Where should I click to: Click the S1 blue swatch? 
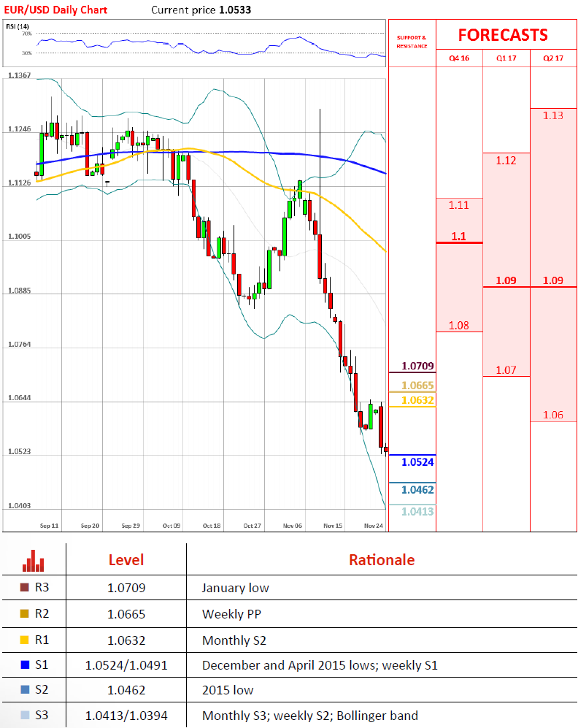[25, 665]
